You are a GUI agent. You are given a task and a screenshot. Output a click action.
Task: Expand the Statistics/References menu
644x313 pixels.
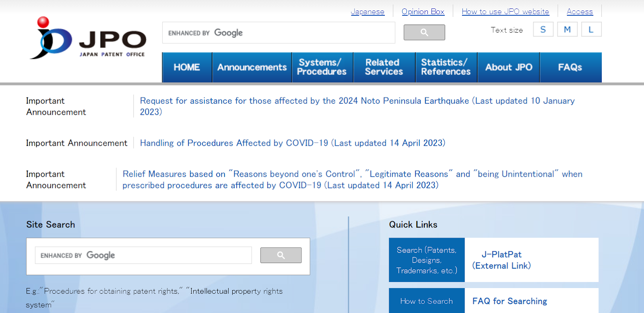tap(446, 67)
